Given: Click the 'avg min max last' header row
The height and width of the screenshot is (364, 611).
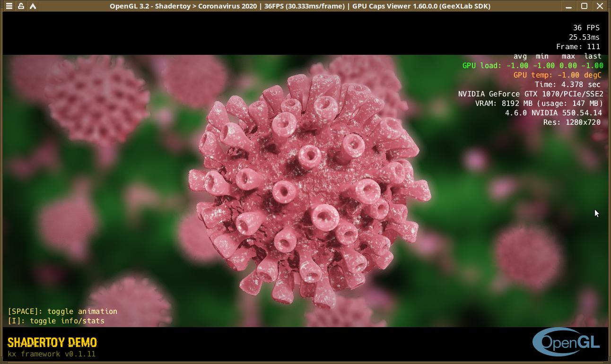Looking at the screenshot, I should [x=558, y=56].
